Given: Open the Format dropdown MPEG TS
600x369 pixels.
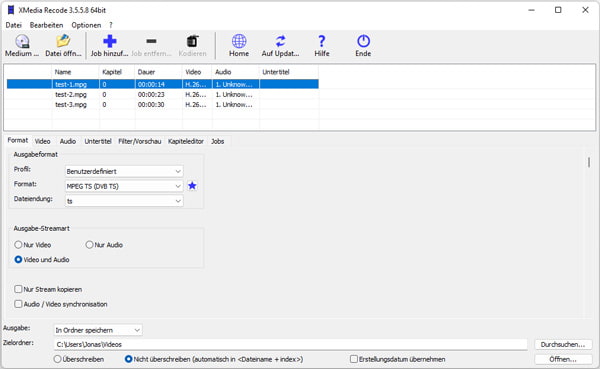Looking at the screenshot, I should click(124, 186).
